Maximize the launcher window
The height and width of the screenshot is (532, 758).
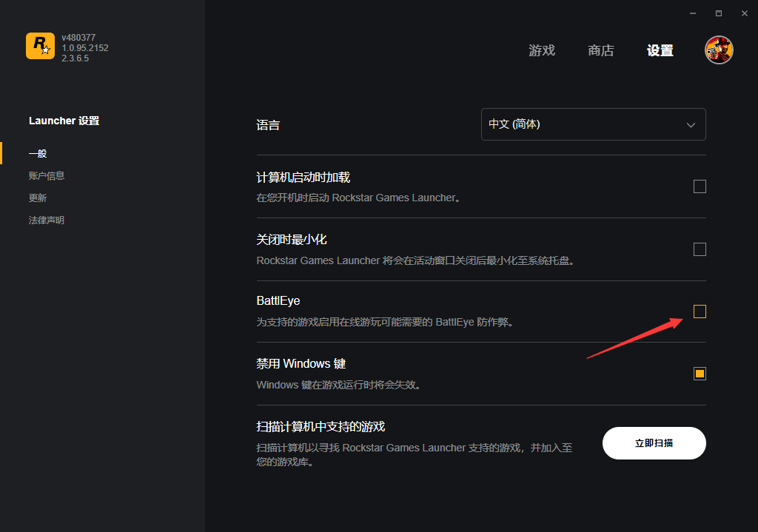718,13
